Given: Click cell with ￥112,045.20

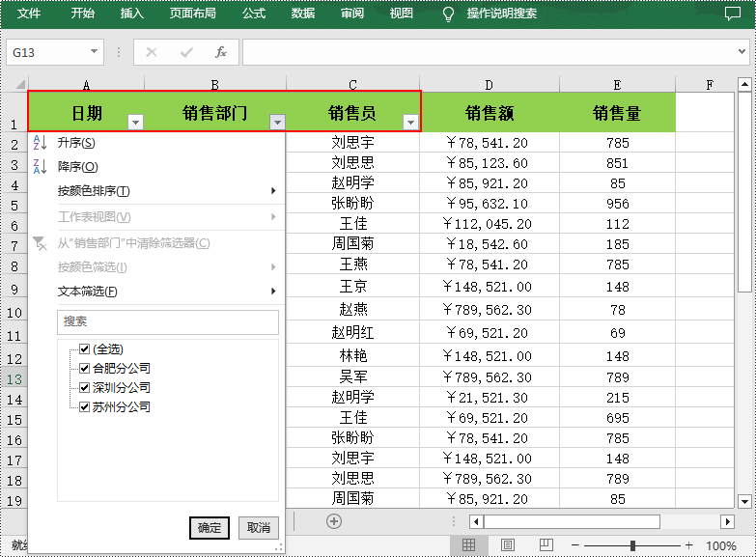Looking at the screenshot, I should (490, 224).
